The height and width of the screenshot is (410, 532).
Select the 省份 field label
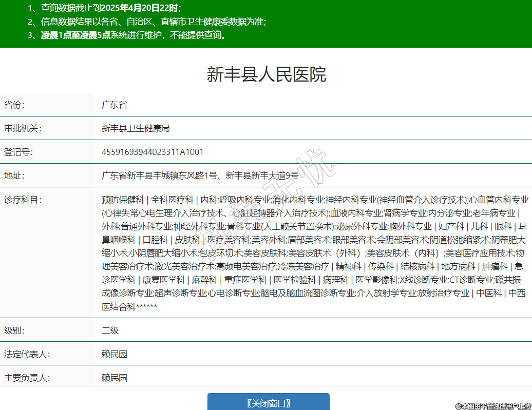pos(14,105)
